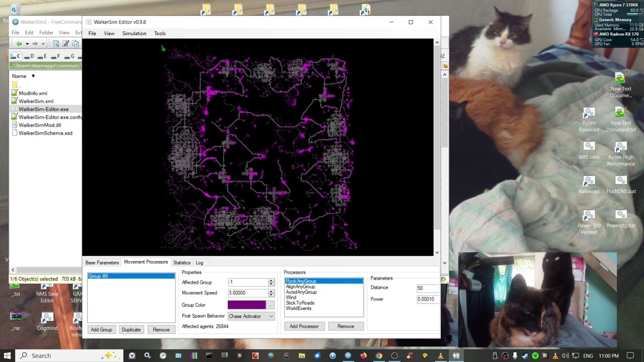Open the Cogmind desktop shortcut
Viewport: 644px width, 362px height.
[x=47, y=322]
